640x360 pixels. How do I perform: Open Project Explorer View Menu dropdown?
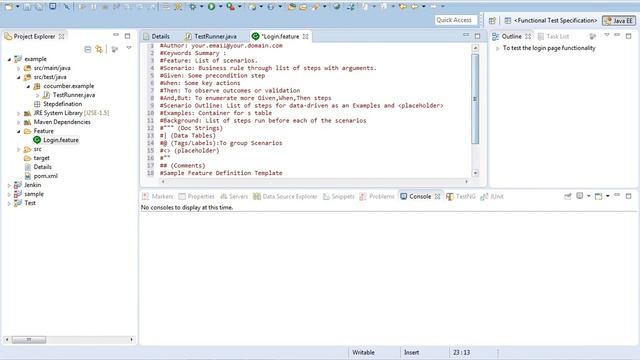point(129,49)
